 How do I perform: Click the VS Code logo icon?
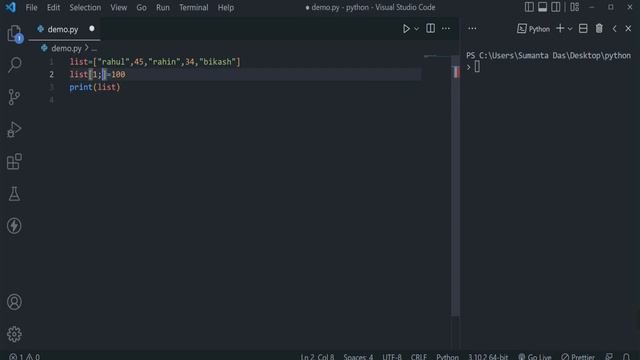coord(11,7)
